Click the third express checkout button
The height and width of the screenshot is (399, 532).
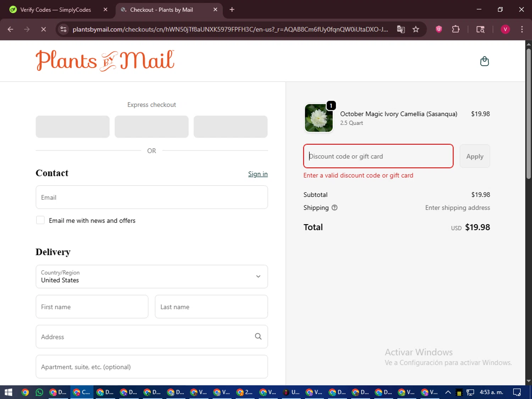[x=231, y=127]
